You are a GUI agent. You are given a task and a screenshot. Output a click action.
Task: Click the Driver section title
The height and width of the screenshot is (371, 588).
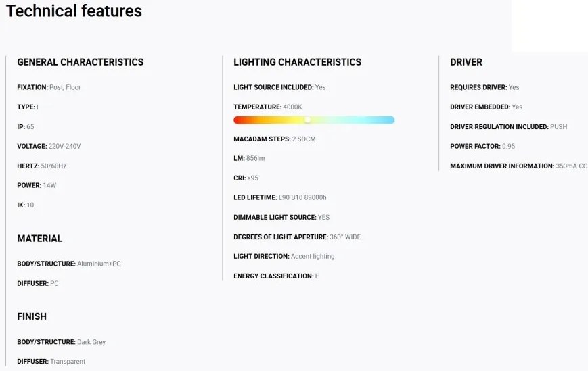click(x=466, y=62)
